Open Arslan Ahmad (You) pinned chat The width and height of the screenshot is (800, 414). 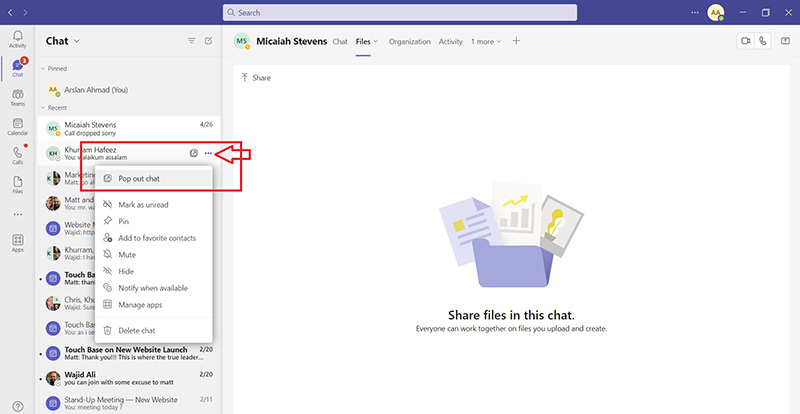(x=129, y=90)
